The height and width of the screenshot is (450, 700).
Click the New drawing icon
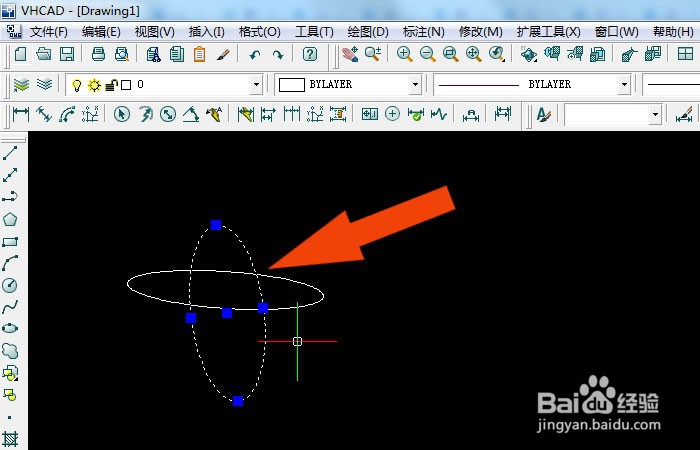pyautogui.click(x=21, y=54)
